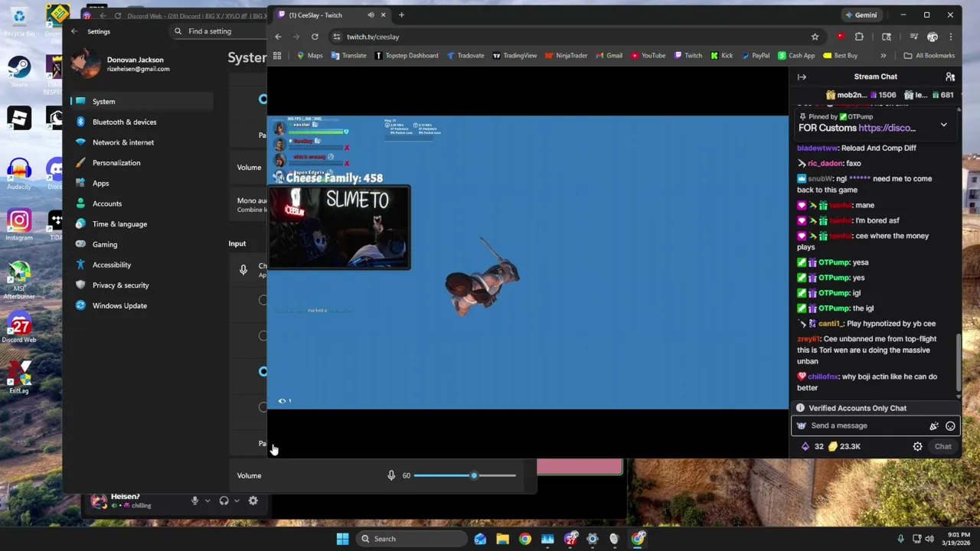Open Privacy & security settings
Viewport: 980px width, 551px height.
tap(142, 285)
